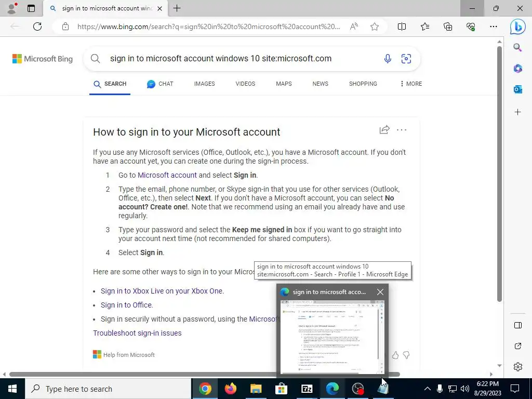Go to Microsoft Bing logo home

[x=43, y=59]
